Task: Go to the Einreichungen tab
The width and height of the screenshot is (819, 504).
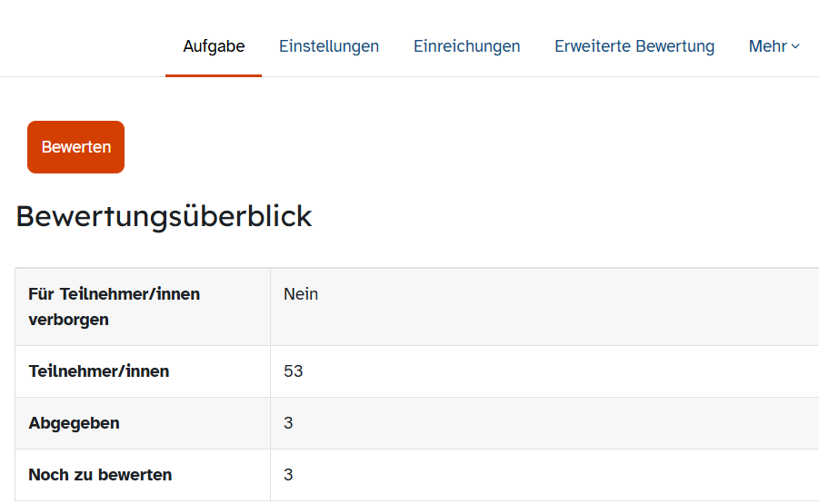Action: [x=466, y=46]
